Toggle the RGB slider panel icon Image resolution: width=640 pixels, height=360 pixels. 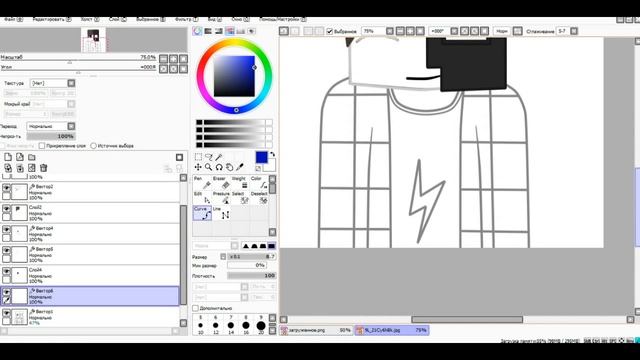(208, 31)
